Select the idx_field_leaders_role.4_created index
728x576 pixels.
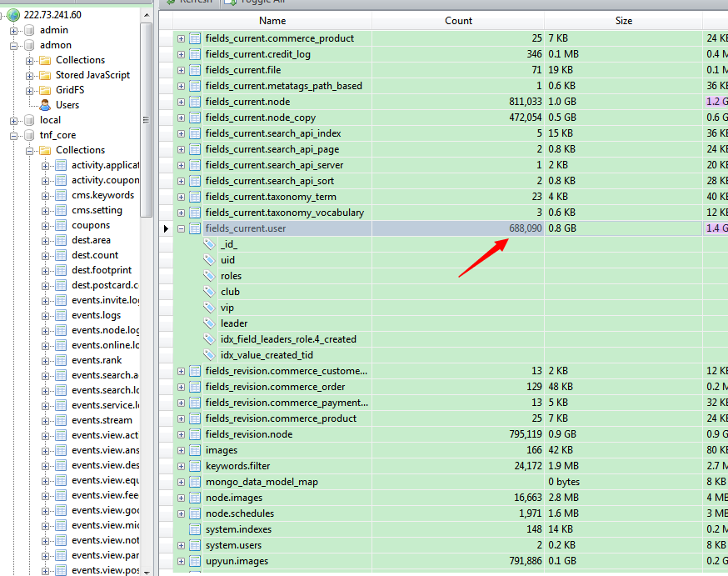tap(288, 339)
